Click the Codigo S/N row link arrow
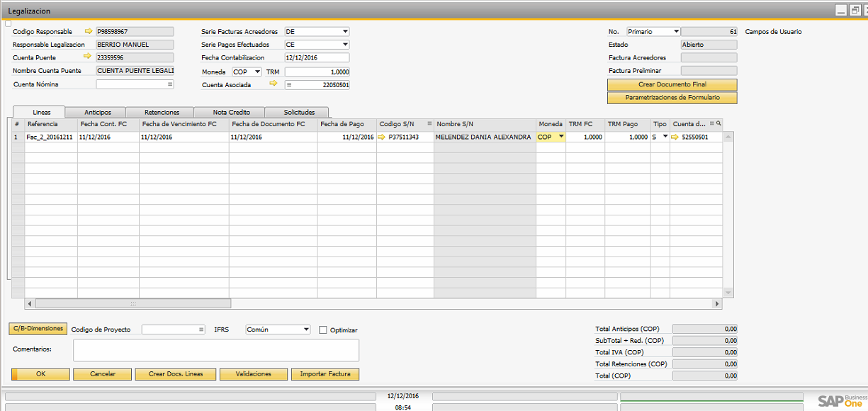The width and height of the screenshot is (868, 411). [x=382, y=137]
